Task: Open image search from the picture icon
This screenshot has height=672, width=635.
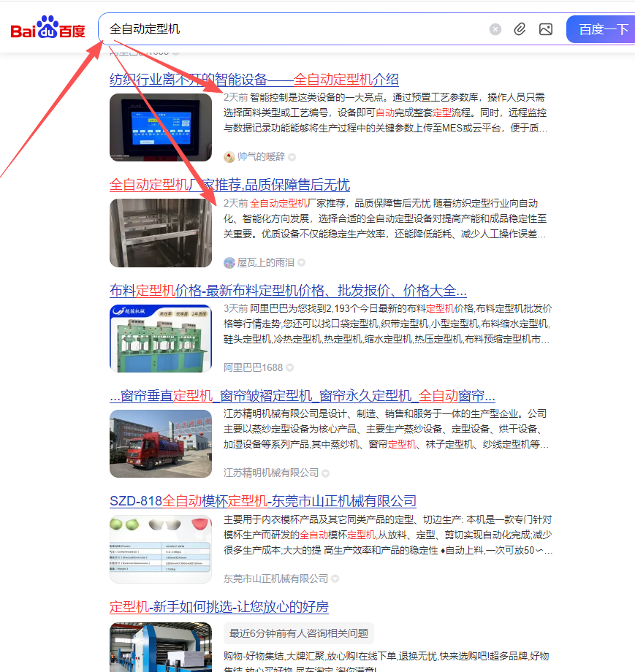Action: click(545, 29)
